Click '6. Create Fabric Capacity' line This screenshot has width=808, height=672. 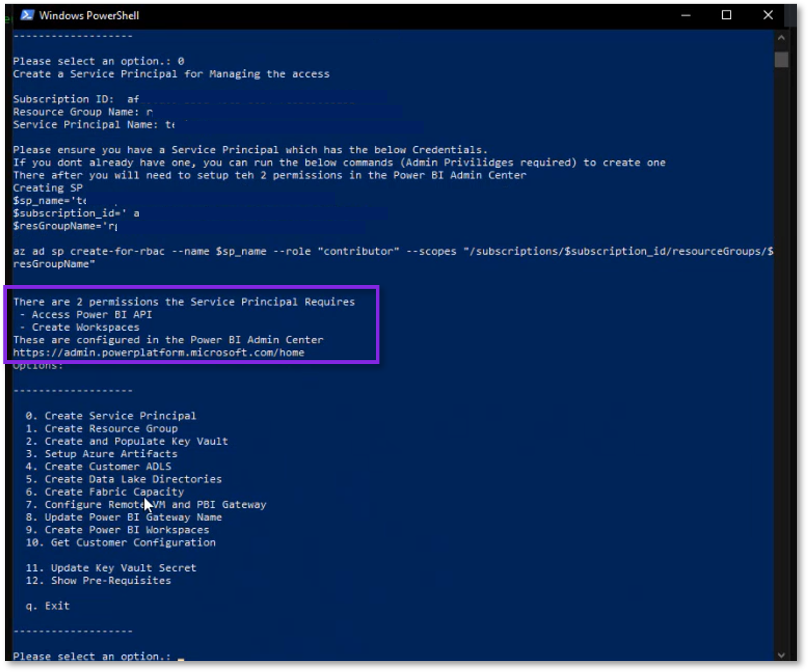coord(105,492)
